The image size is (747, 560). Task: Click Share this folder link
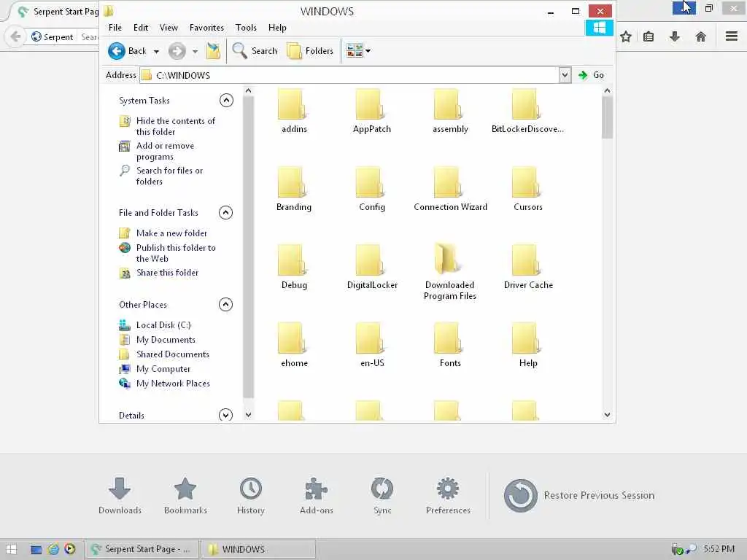[x=167, y=273]
